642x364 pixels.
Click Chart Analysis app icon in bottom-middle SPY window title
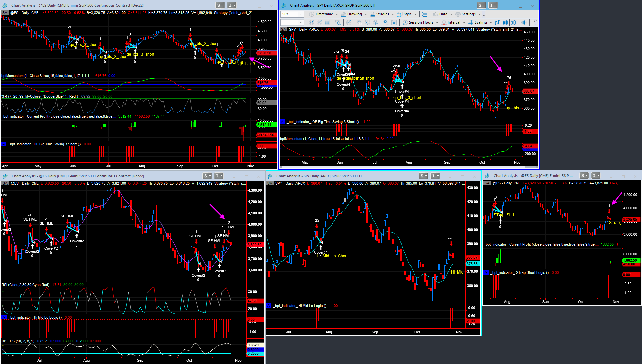[270, 176]
